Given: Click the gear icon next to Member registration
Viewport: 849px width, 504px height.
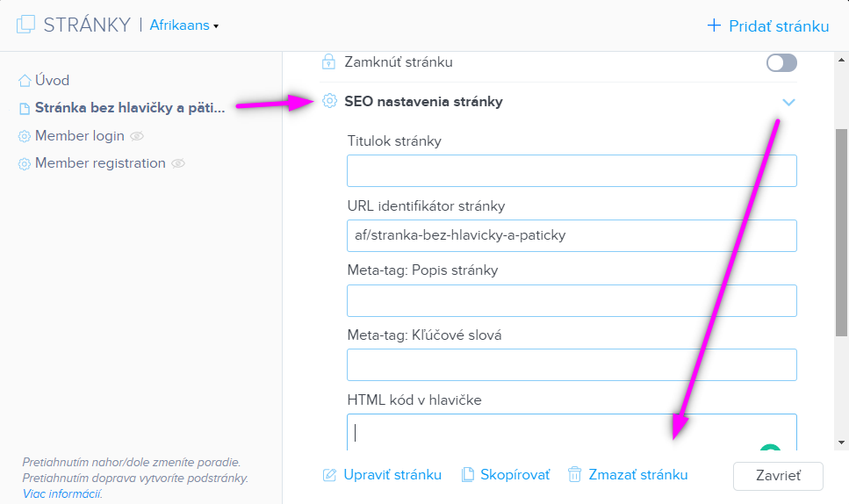Looking at the screenshot, I should pos(25,163).
